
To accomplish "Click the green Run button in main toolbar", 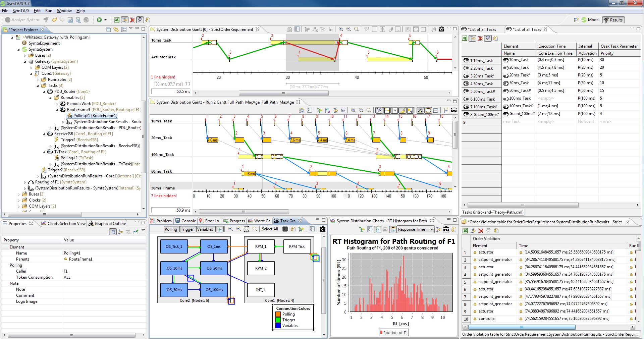I will tap(99, 20).
